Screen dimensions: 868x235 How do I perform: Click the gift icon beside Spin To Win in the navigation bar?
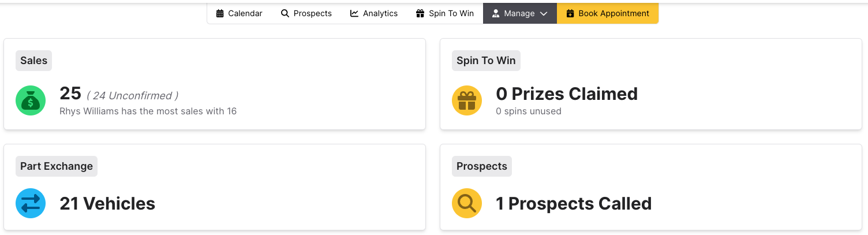[x=420, y=13]
